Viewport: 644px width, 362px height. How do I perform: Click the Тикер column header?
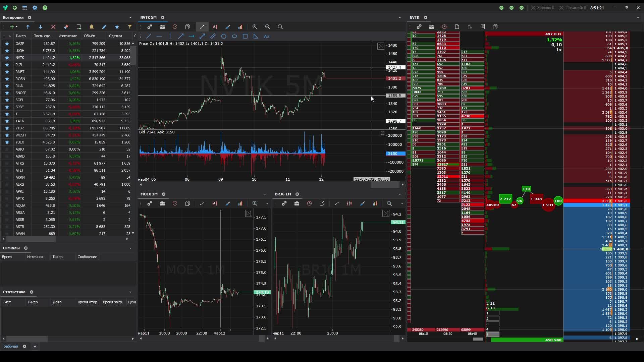click(20, 36)
